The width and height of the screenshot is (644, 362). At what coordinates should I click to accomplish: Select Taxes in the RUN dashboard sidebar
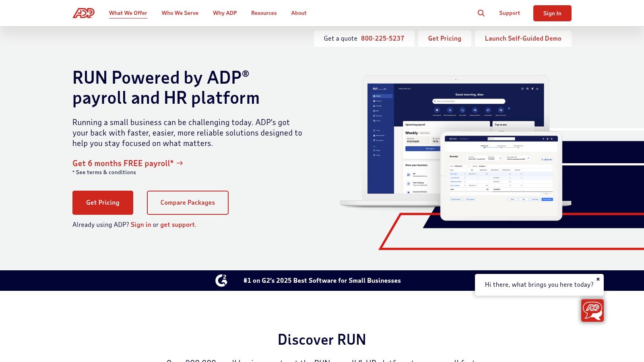(377, 121)
